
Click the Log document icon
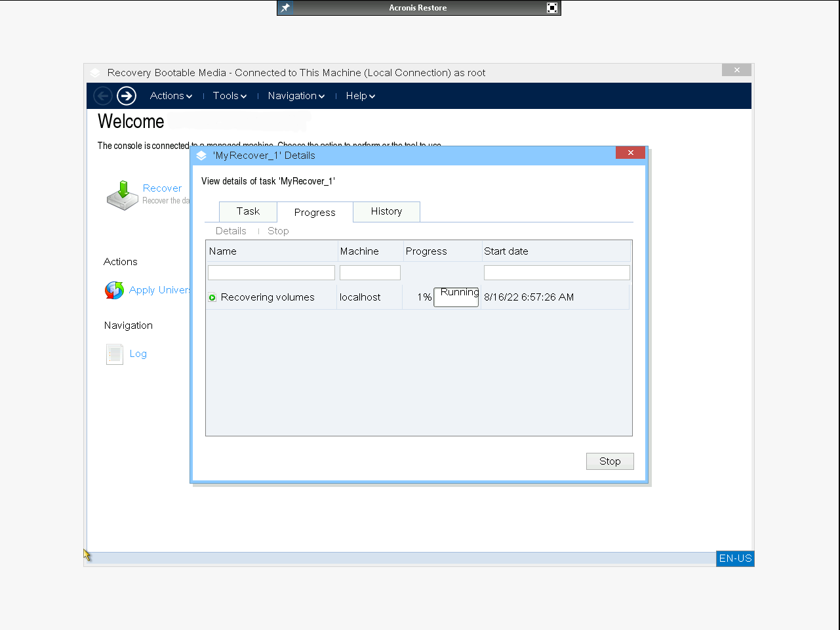[x=115, y=354]
